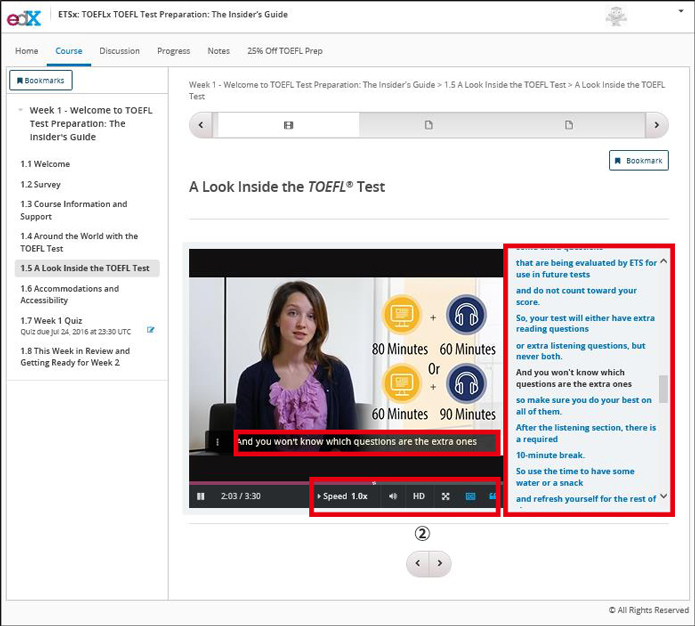Select 1.5 A Look Inside the TOEFL Test
Screen dimensions: 695x626
click(x=87, y=268)
